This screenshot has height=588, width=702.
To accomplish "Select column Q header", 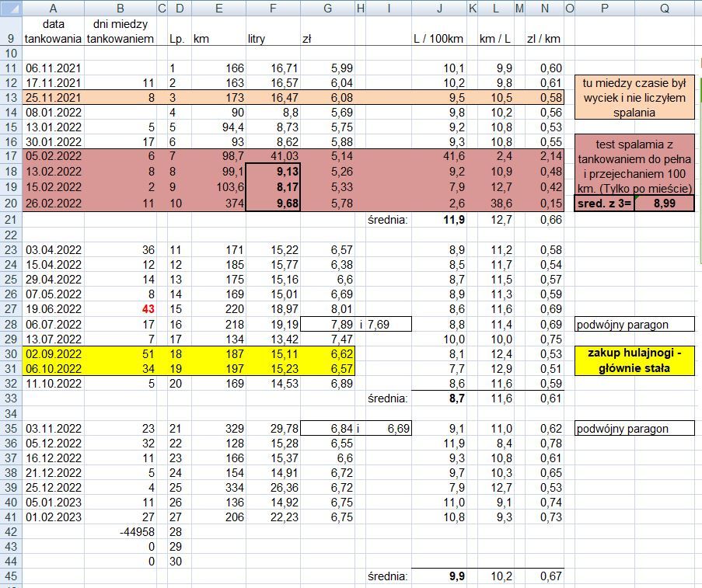I will click(x=665, y=8).
